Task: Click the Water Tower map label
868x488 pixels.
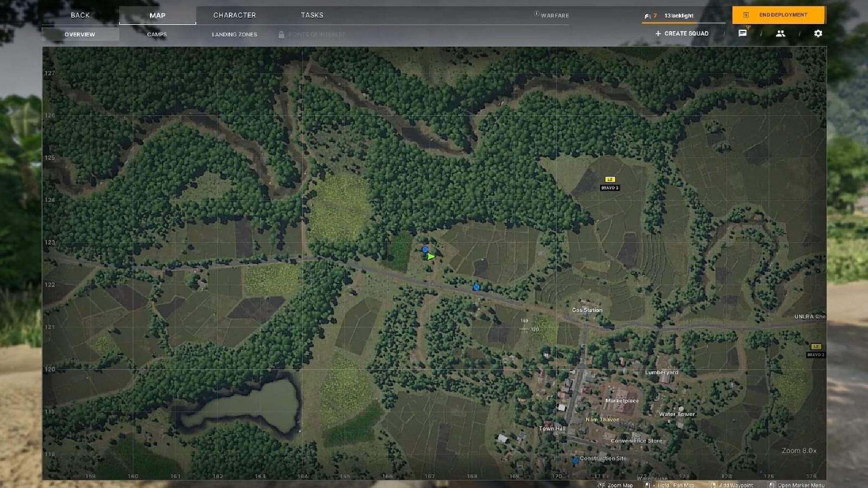Action: pyautogui.click(x=677, y=414)
